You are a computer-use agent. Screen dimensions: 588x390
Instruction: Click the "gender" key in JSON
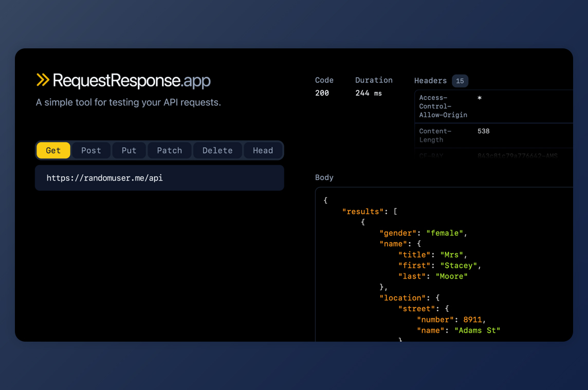(398, 233)
